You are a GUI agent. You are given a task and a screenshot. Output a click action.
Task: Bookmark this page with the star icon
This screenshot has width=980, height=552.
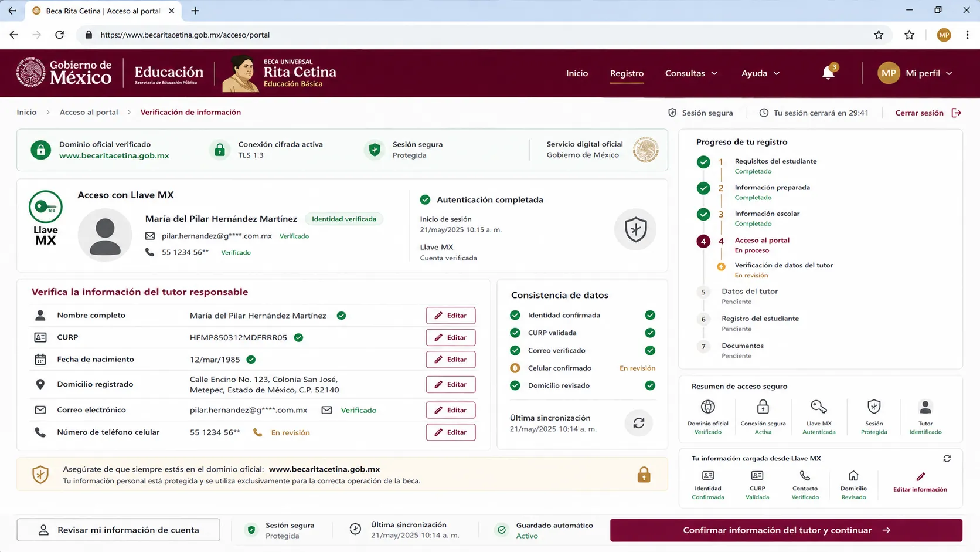[879, 35]
